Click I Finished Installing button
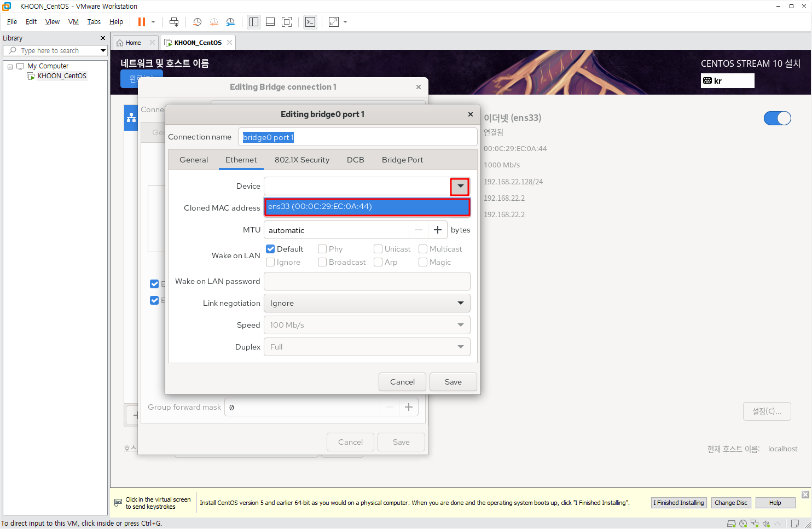812x529 pixels. pyautogui.click(x=678, y=503)
